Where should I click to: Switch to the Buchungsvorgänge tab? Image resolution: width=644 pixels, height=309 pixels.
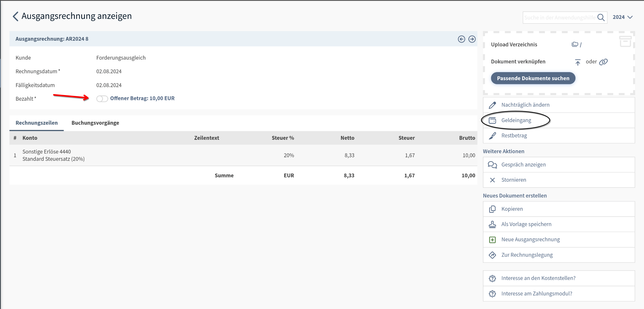coord(95,123)
